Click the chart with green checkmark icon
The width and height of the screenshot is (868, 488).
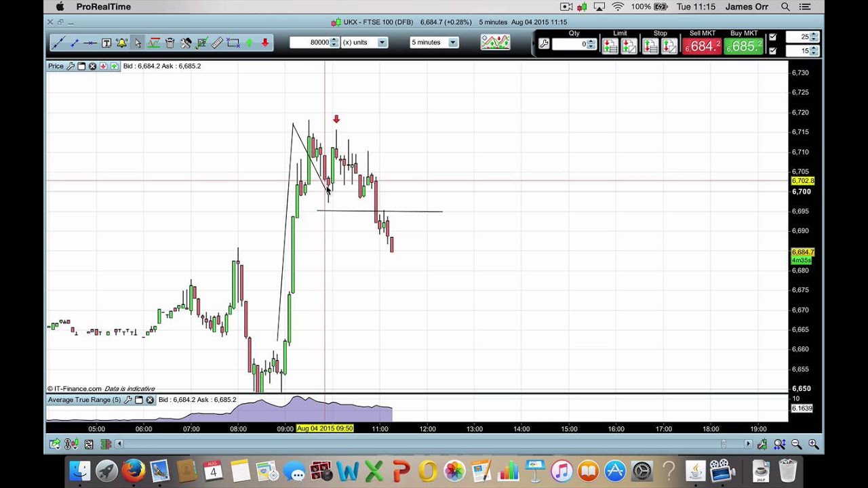coord(201,43)
